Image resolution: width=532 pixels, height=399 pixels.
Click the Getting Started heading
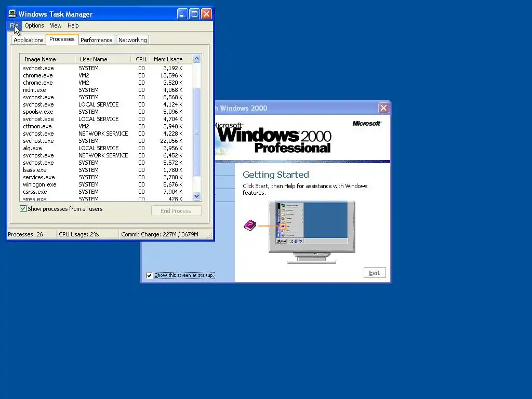[x=275, y=175]
